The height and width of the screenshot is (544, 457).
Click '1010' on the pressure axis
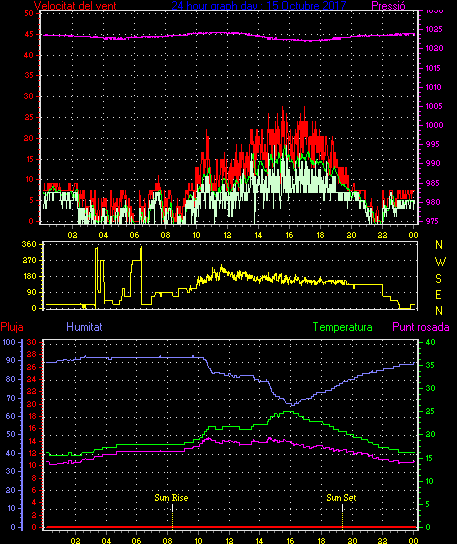click(433, 87)
